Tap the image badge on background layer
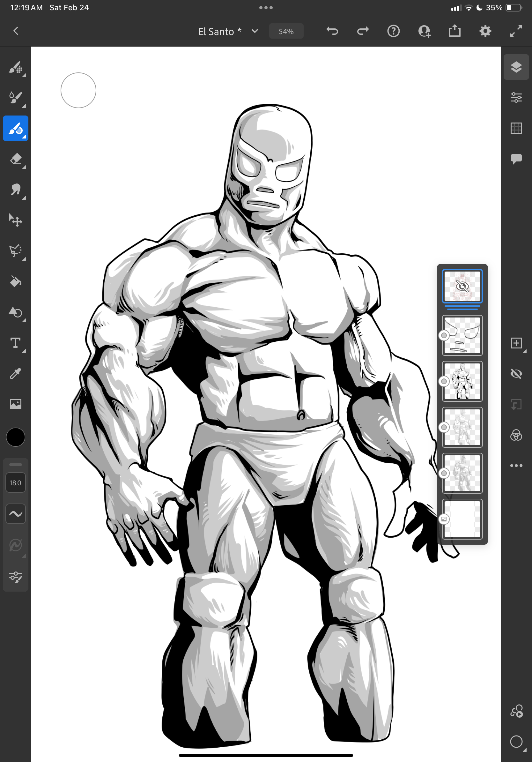 click(444, 519)
